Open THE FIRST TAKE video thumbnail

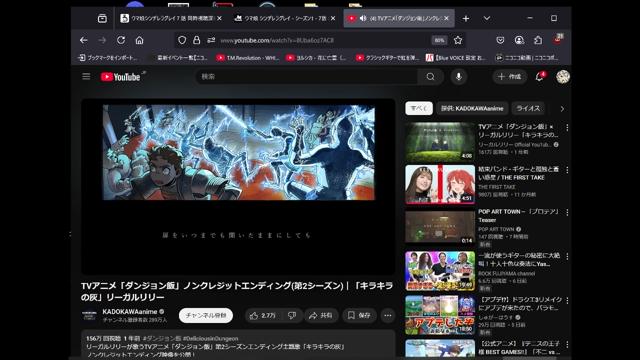pos(440,184)
